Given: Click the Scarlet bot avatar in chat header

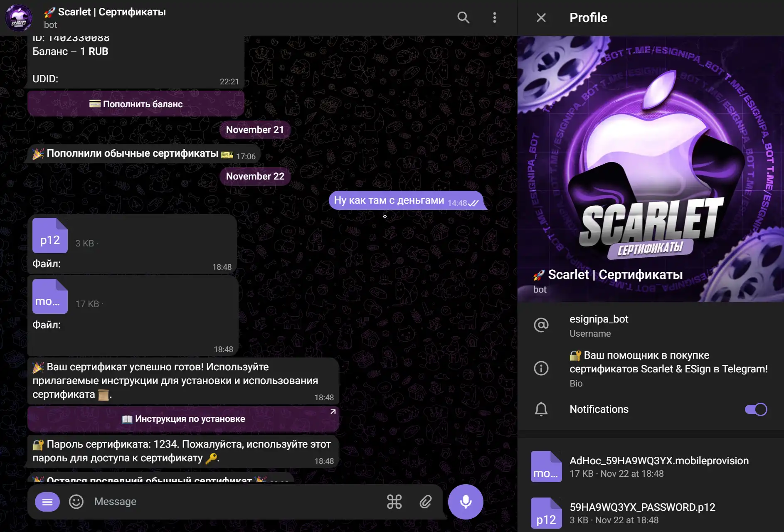Looking at the screenshot, I should pyautogui.click(x=18, y=17).
